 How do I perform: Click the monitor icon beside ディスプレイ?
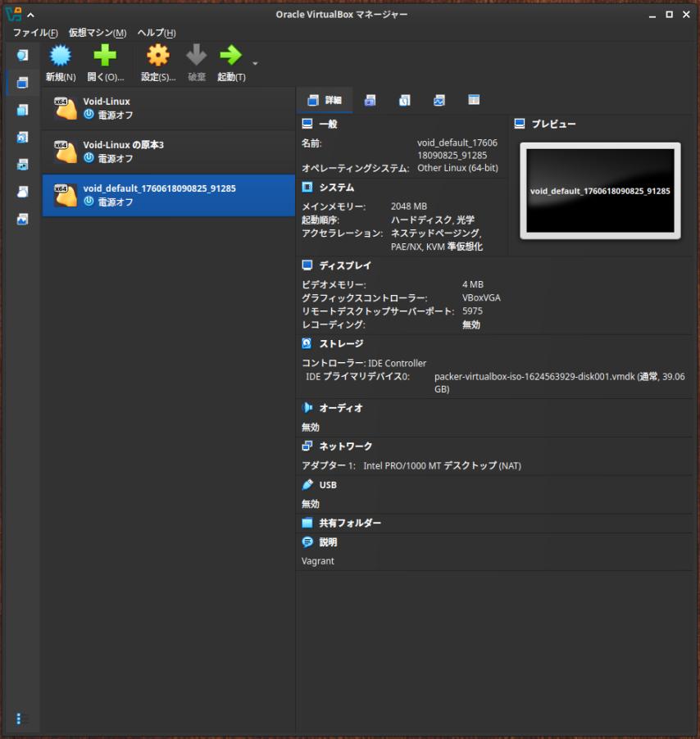click(307, 265)
